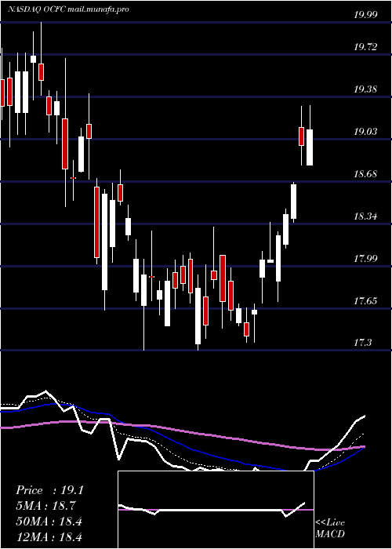Select the 18.68 price axis label
The width and height of the screenshot is (392, 549).
coord(365,173)
